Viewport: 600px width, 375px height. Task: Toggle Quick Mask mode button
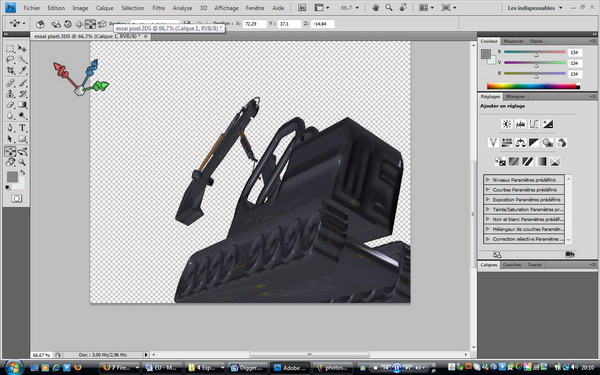[16, 199]
